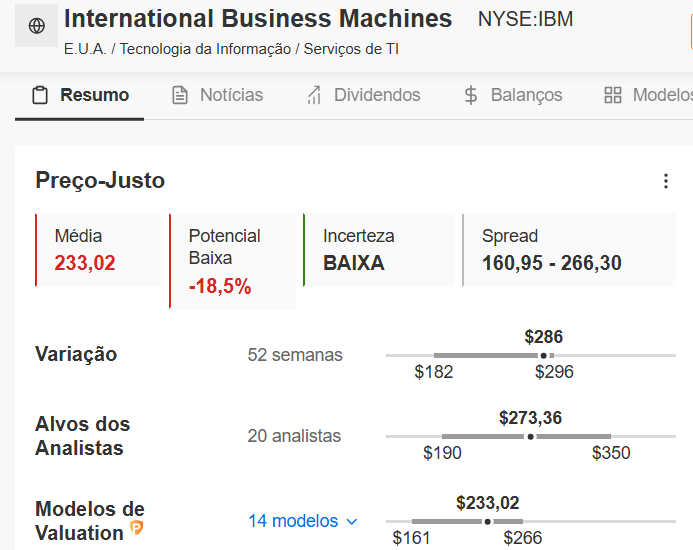
Task: Open the Preço-Justo three-dot options menu
Action: click(x=666, y=181)
